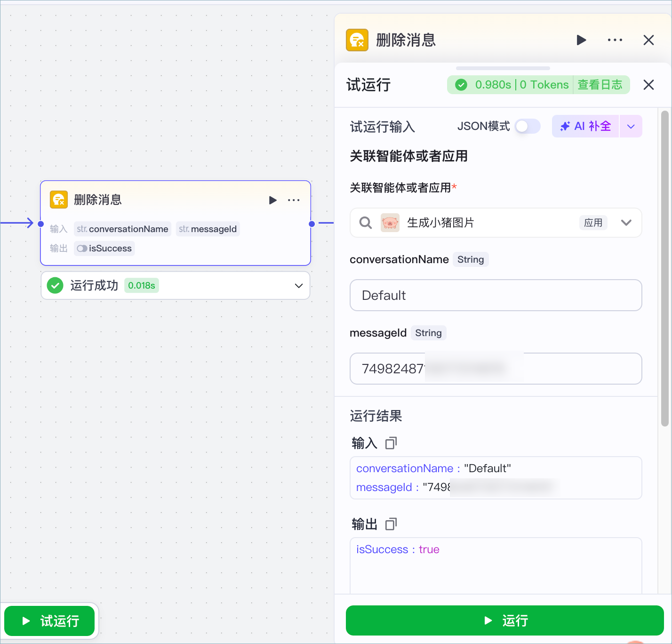Screen dimensions: 672x644
Task: Click the 删除消息 node icon on the canvas
Action: point(59,200)
